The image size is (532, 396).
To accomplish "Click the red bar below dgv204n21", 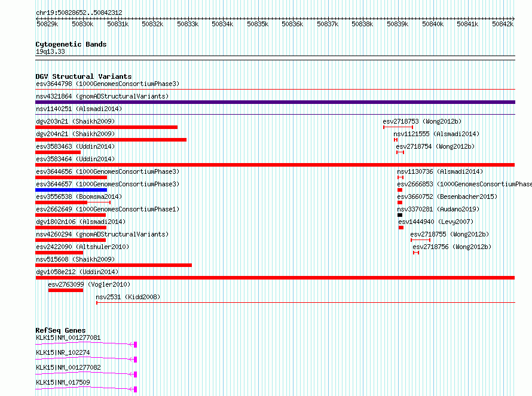I will point(111,140).
